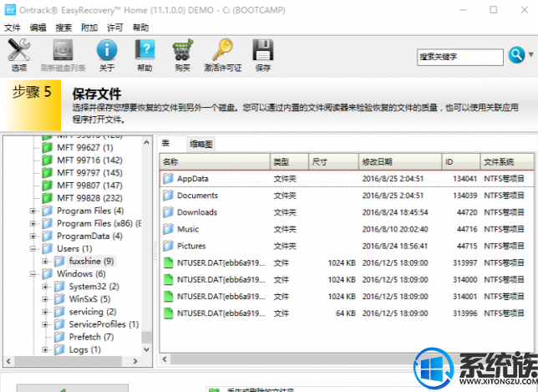Screen dimensions: 538x392
Task: Click the 64 KB size cell
Action: (345, 313)
